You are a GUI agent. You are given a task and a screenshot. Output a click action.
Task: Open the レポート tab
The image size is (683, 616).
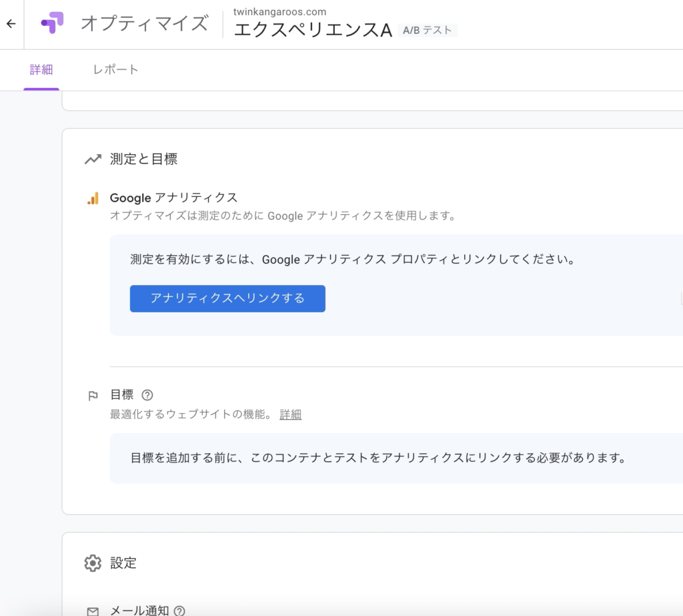[x=115, y=70]
